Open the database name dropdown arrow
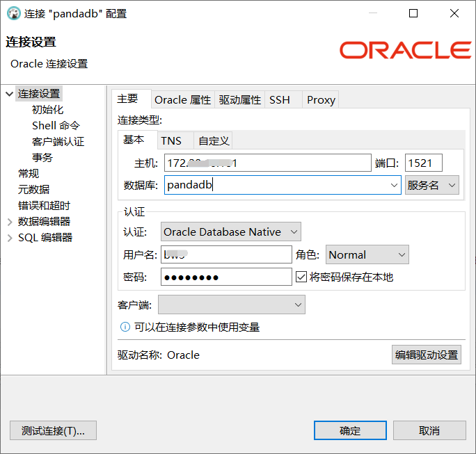This screenshot has height=454, width=476. coord(394,185)
